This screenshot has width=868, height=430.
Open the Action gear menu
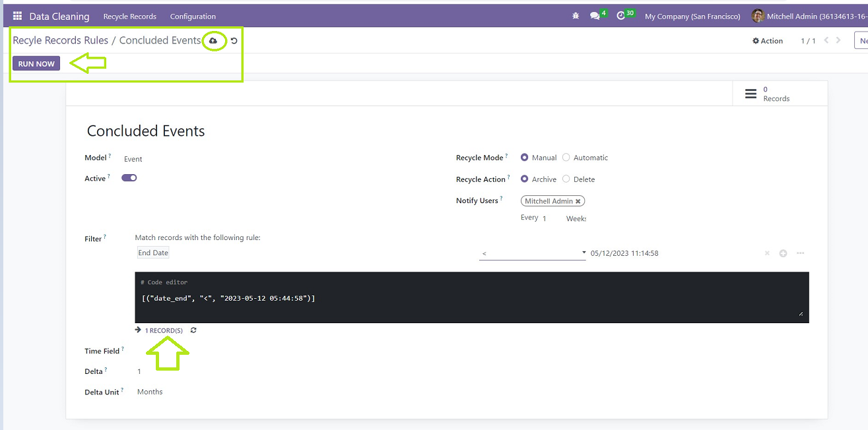point(768,41)
